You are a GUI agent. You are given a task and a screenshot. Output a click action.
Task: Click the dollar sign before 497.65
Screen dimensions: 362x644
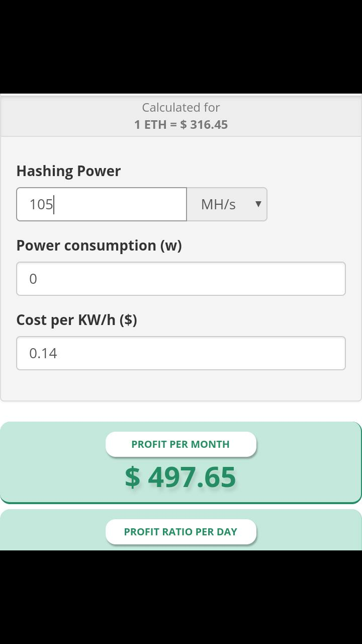(x=132, y=477)
